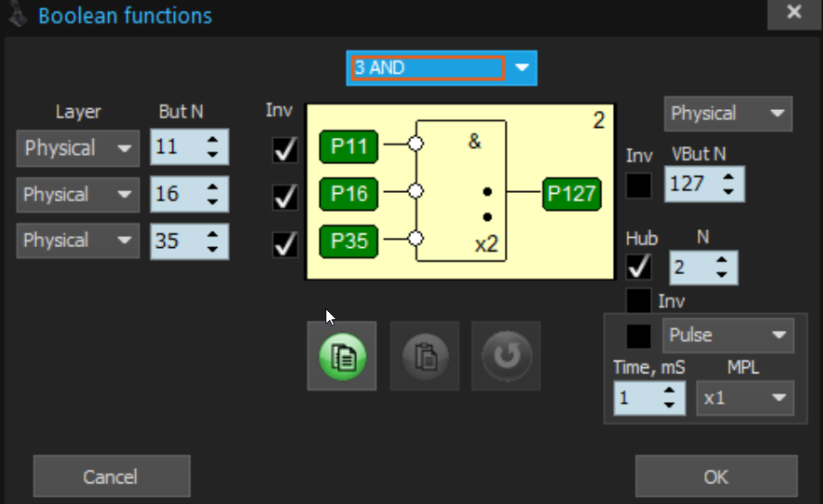This screenshot has width=823, height=504.
Task: Open the Physical layer dropdown for button 11
Action: pyautogui.click(x=78, y=148)
